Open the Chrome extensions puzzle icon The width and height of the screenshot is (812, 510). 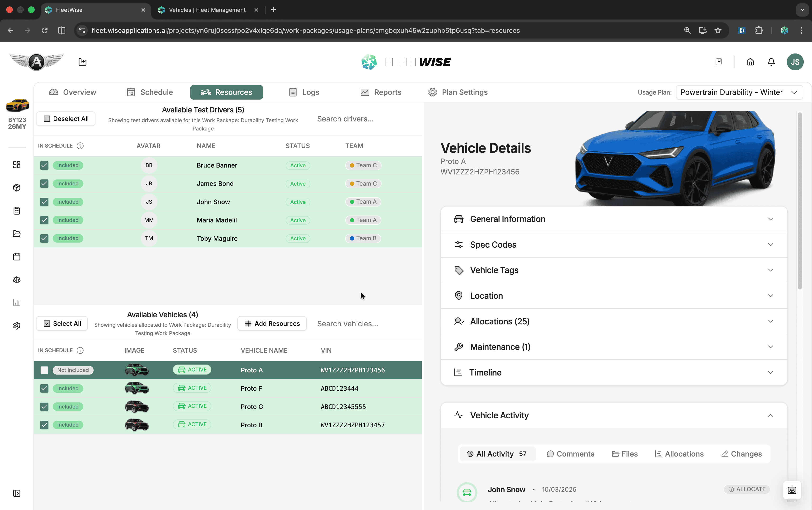(759, 30)
